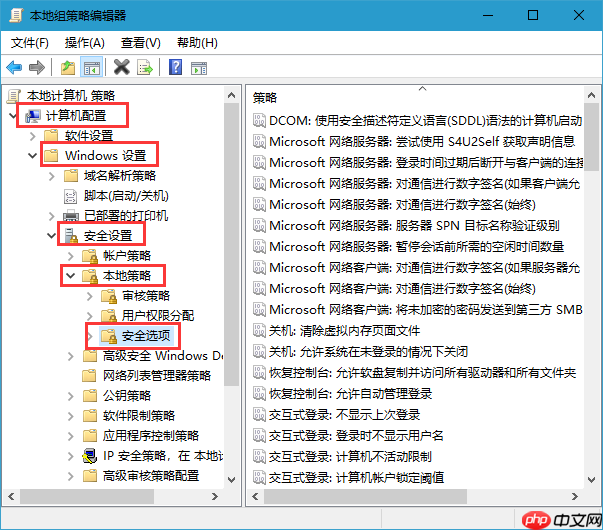Click the policy list vertical scrollbar up arrow
Viewport: 603px width, 530px height.
coord(591,95)
